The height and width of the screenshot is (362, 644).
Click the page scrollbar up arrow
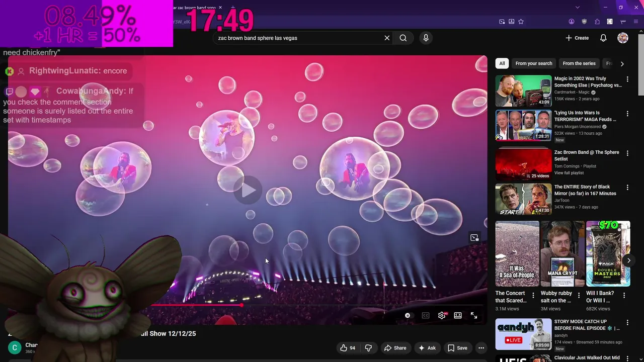(x=640, y=32)
